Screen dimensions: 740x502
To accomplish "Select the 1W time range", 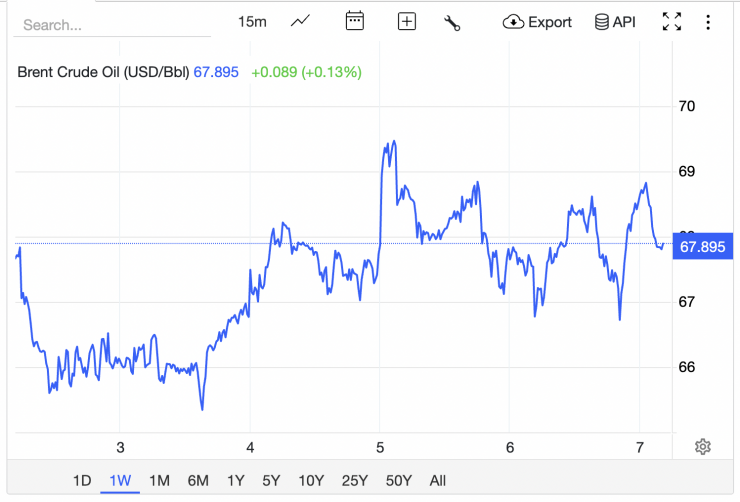I will tap(120, 480).
